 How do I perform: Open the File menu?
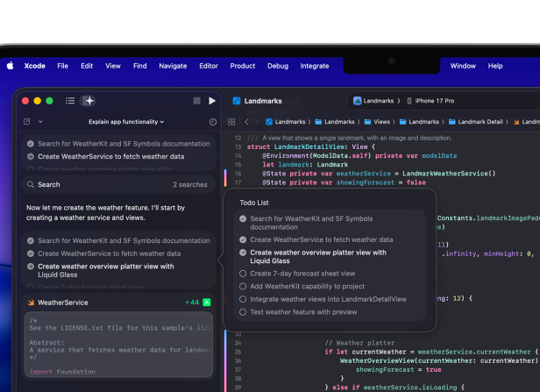point(62,66)
